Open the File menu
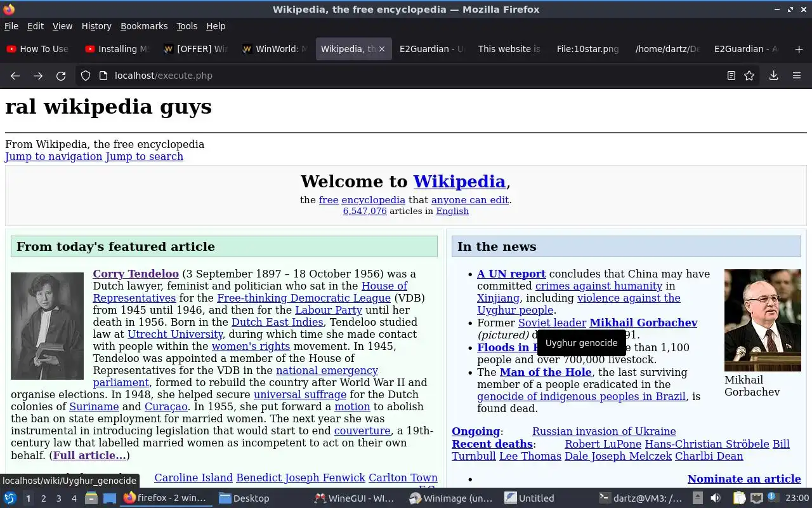The width and height of the screenshot is (812, 508). [11, 26]
